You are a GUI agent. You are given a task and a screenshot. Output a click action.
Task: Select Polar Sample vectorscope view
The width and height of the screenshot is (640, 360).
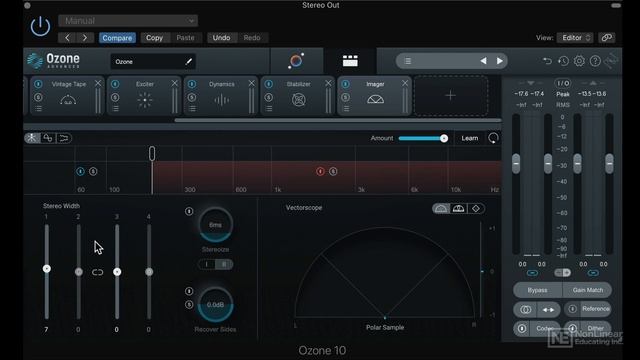[441, 209]
